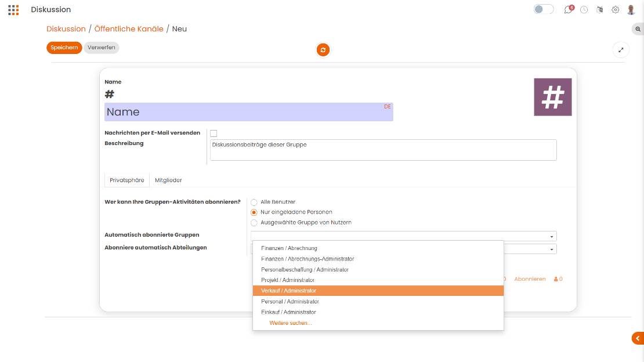The height and width of the screenshot is (362, 644).
Task: Go to Diskussion breadcrumb link
Action: [66, 29]
